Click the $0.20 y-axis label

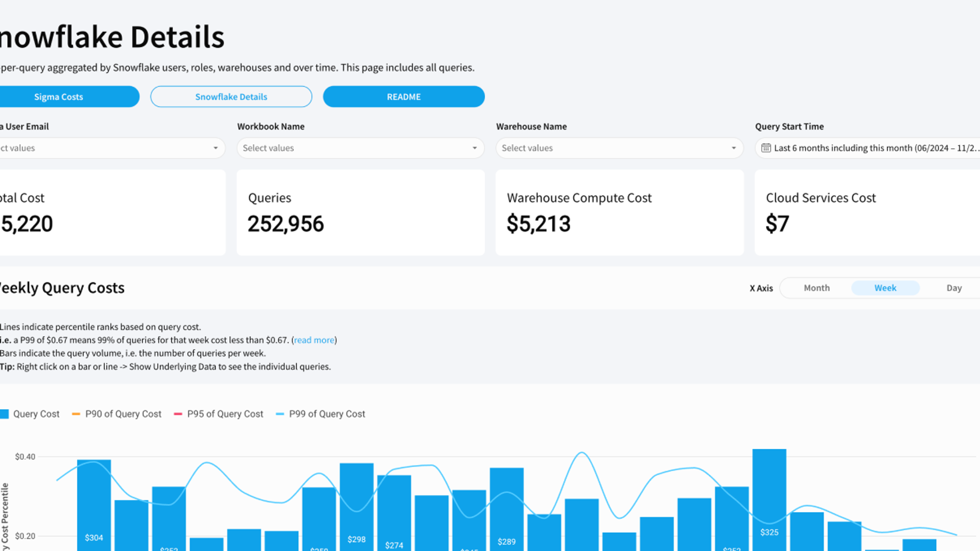pyautogui.click(x=25, y=536)
